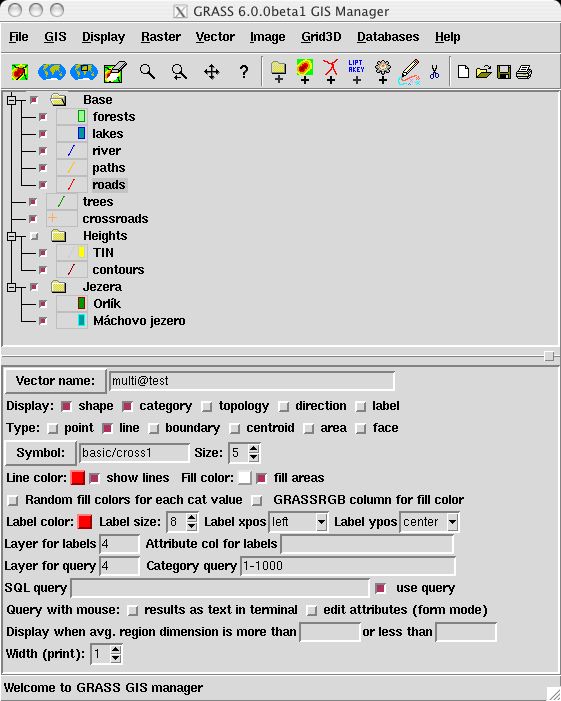Click the red Label color swatch
Screen dimensions: 561x701
tap(84, 522)
